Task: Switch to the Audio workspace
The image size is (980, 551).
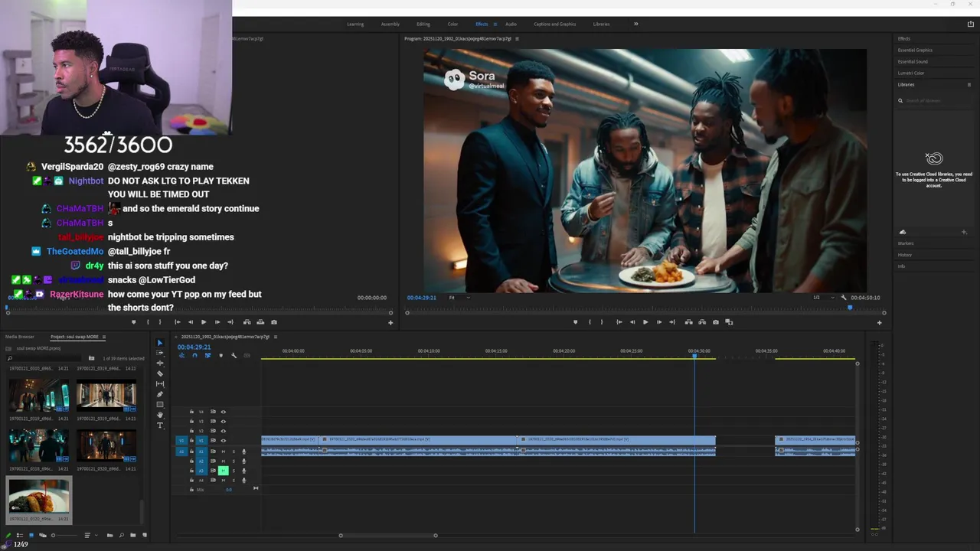Action: point(511,24)
